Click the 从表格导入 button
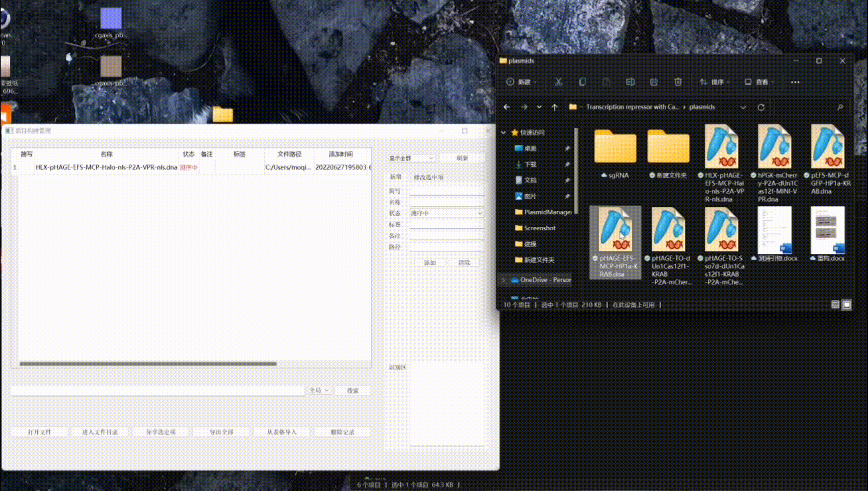 coord(282,432)
